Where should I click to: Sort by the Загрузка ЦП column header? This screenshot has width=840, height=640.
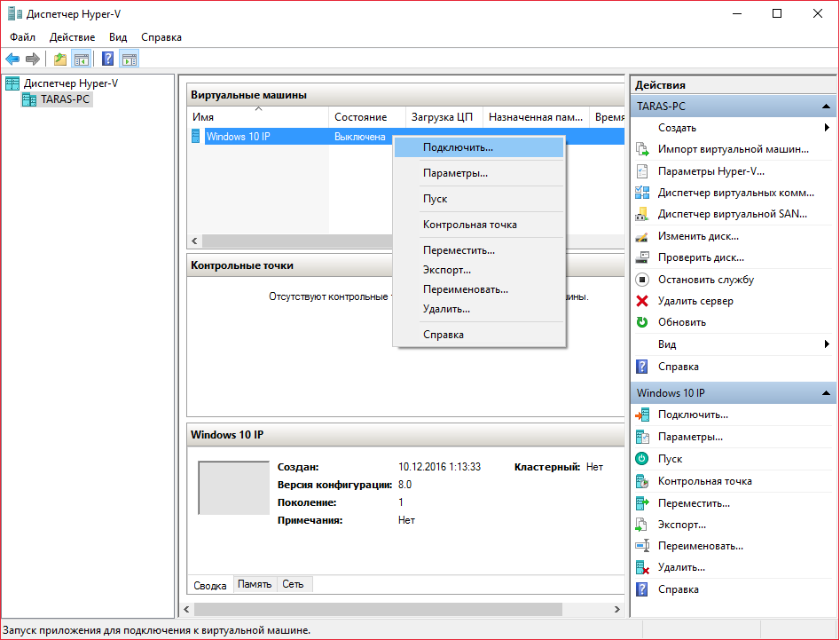tap(444, 117)
